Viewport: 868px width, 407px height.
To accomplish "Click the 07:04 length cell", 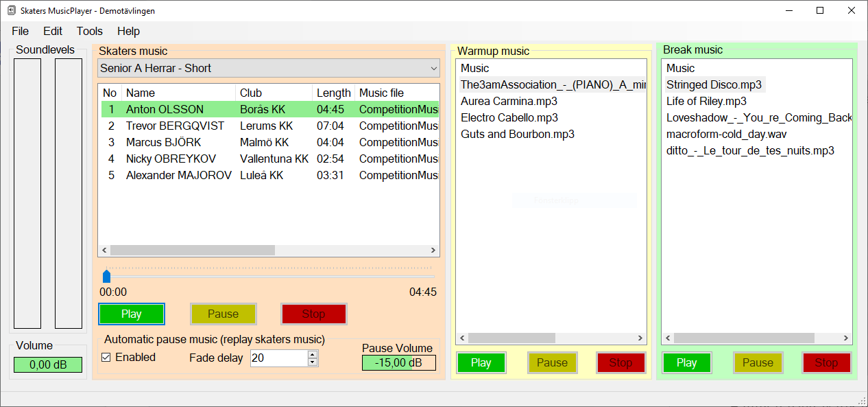I will tap(330, 126).
